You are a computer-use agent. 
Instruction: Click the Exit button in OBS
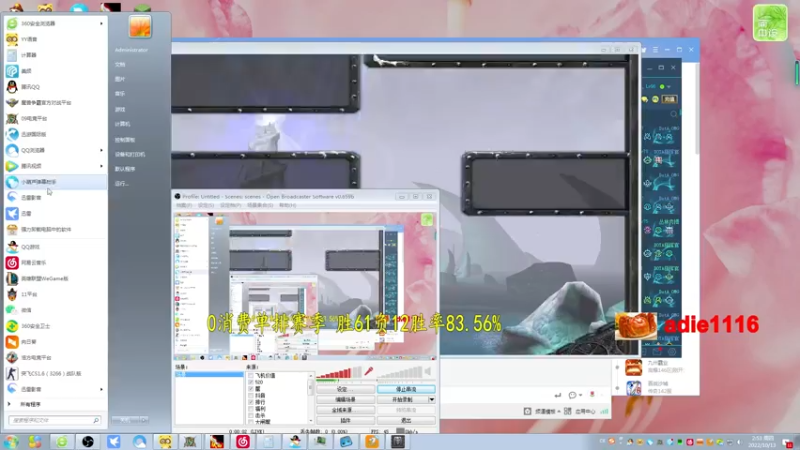[406, 420]
